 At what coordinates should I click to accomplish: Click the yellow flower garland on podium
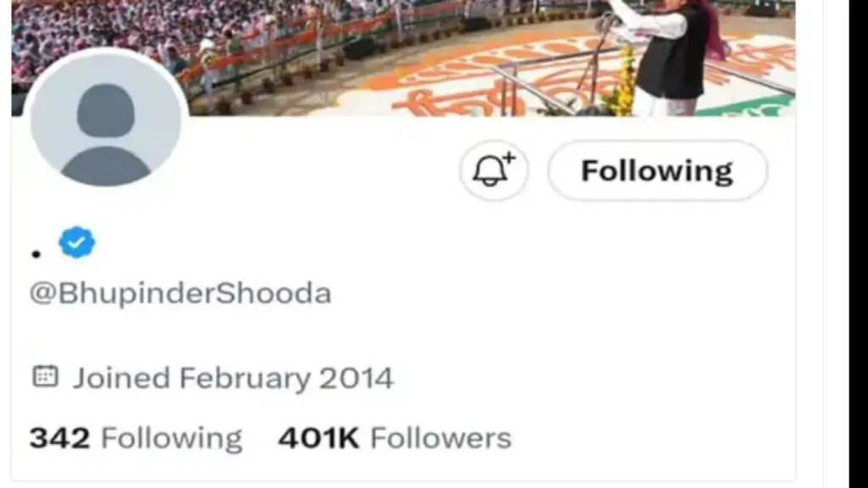(625, 83)
